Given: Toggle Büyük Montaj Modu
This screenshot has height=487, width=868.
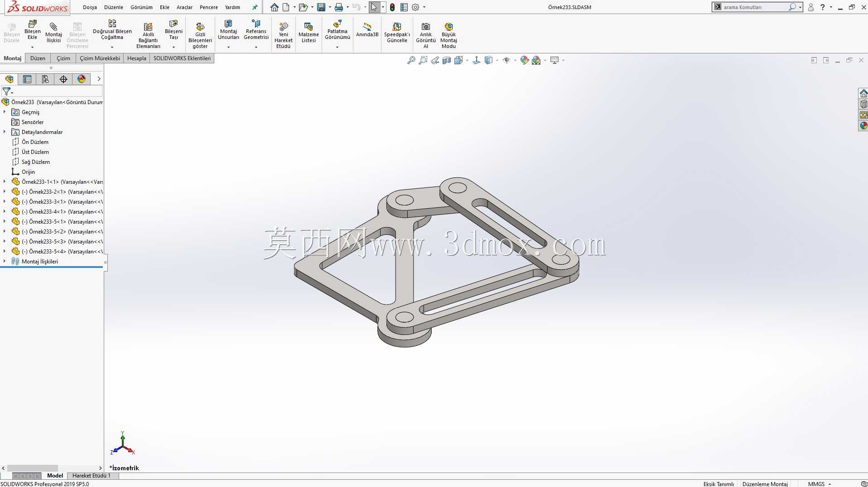Looking at the screenshot, I should click(x=448, y=35).
